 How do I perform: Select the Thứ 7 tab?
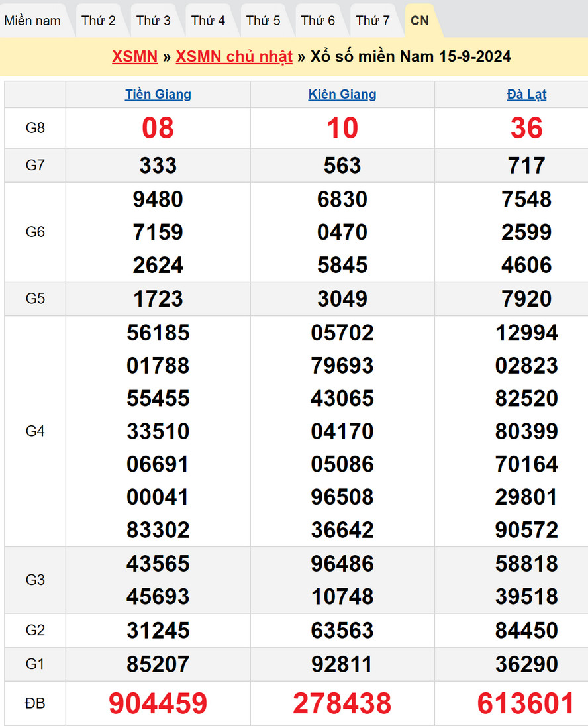click(x=373, y=21)
